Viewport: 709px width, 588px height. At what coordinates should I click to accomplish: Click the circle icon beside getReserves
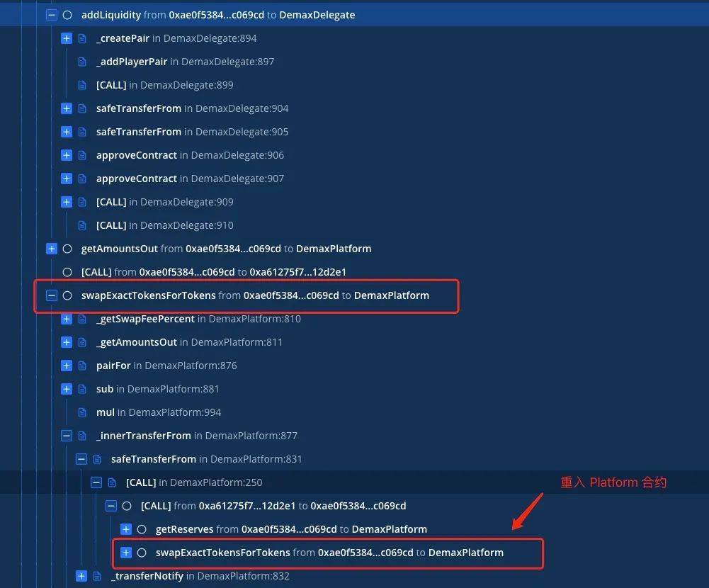tap(142, 529)
